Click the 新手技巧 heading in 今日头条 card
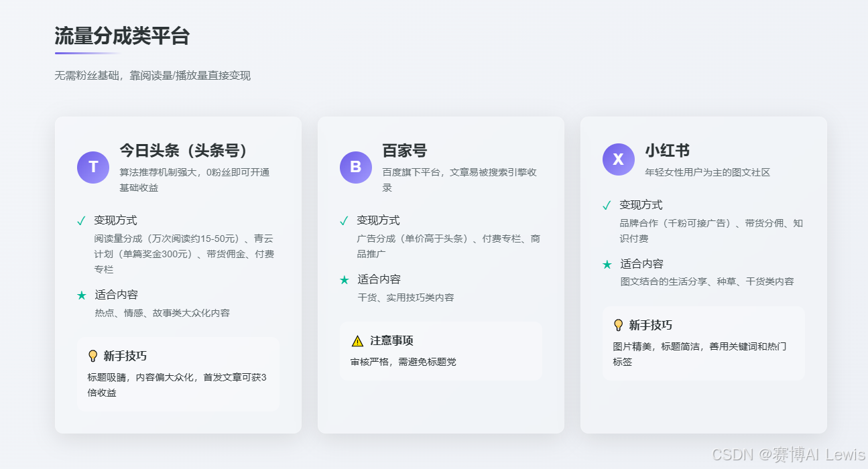 [125, 356]
